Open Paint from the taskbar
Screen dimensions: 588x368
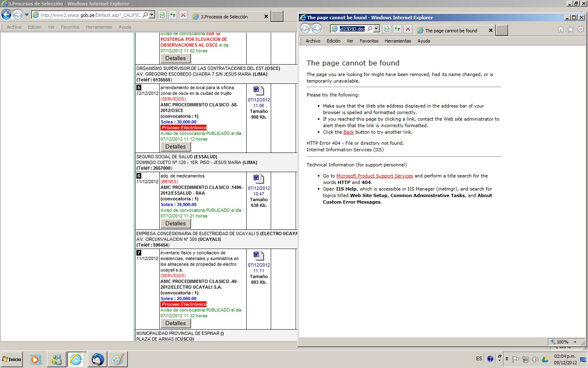point(118,359)
